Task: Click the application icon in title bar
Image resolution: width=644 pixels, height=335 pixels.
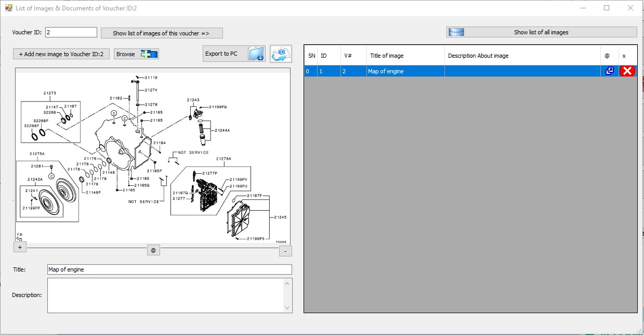Action: click(8, 8)
